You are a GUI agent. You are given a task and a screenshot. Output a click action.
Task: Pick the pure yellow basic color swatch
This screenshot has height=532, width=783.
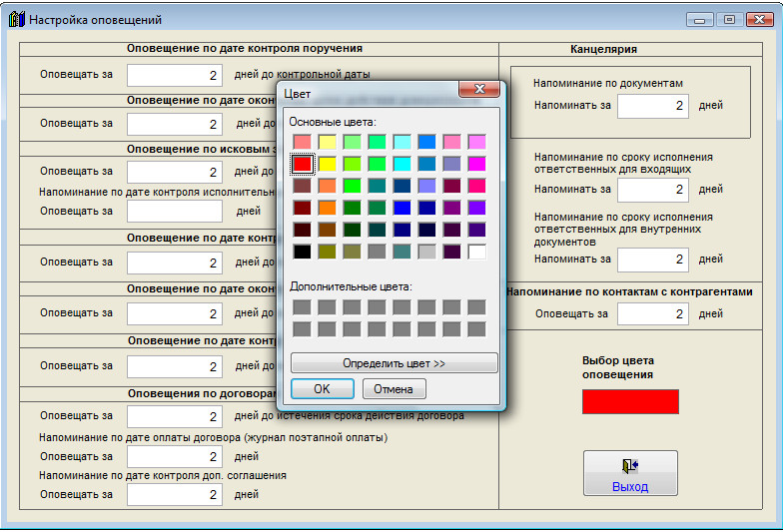(328, 163)
